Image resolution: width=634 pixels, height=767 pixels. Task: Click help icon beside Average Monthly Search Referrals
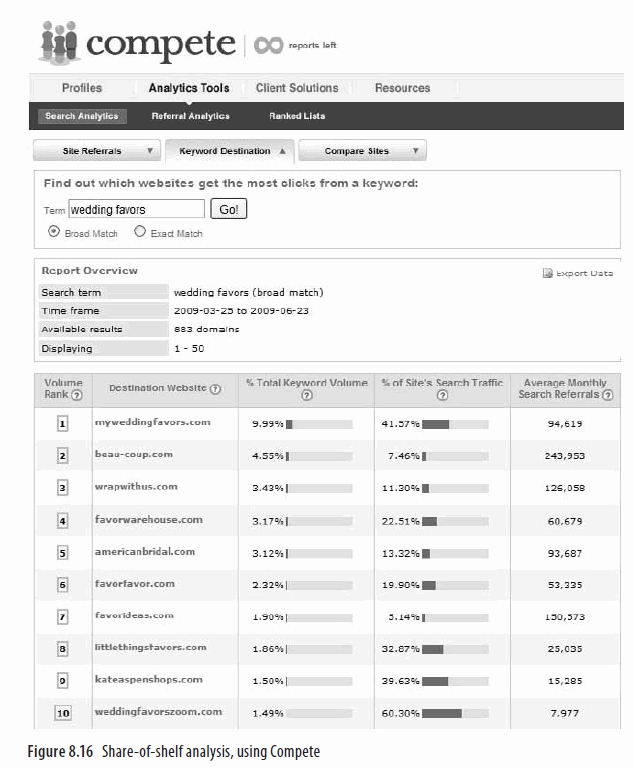pos(607,395)
